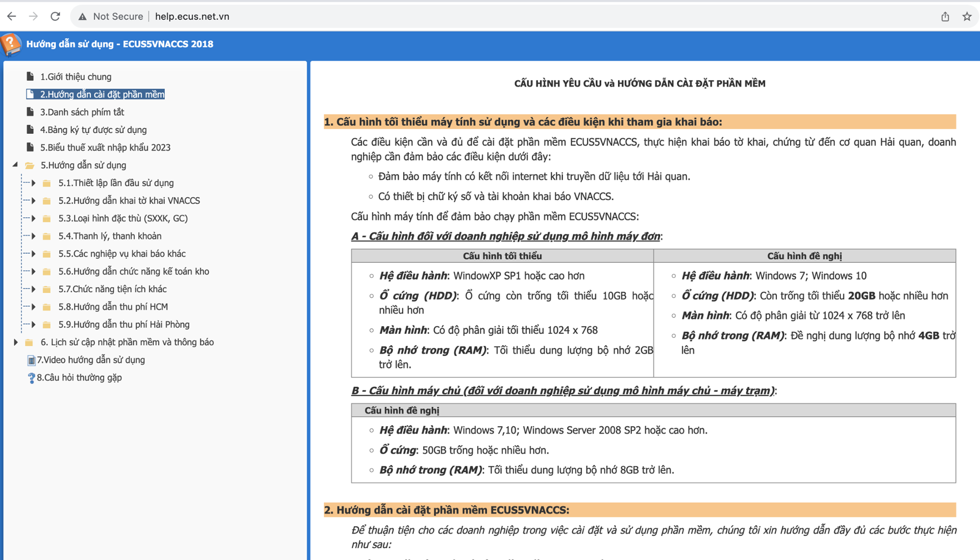Click folder icon of 6. Lịch sử cập nhật
The width and height of the screenshot is (980, 560).
click(29, 343)
